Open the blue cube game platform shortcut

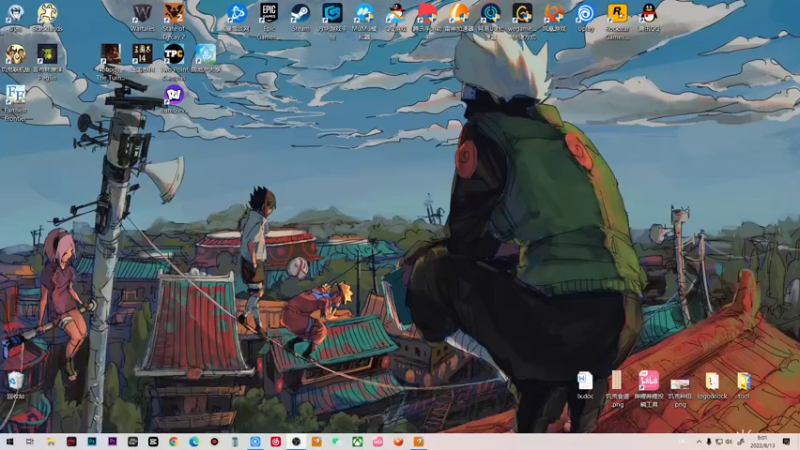[332, 21]
